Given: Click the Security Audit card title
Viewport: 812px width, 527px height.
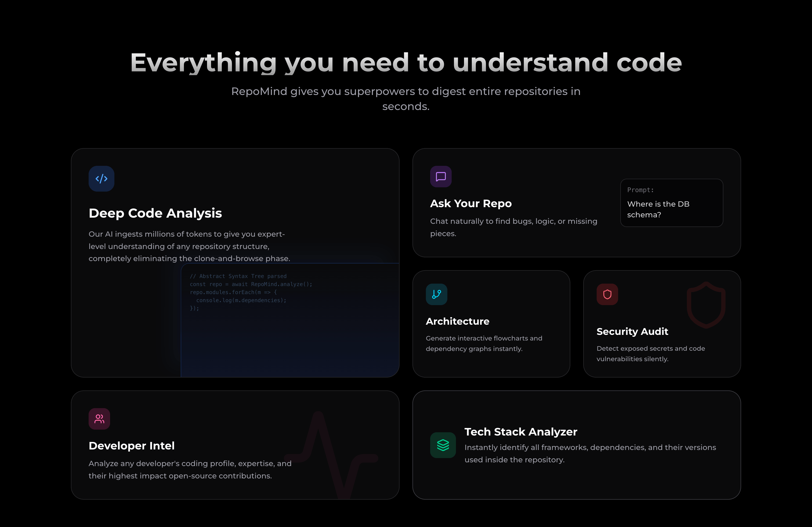Looking at the screenshot, I should pyautogui.click(x=632, y=331).
